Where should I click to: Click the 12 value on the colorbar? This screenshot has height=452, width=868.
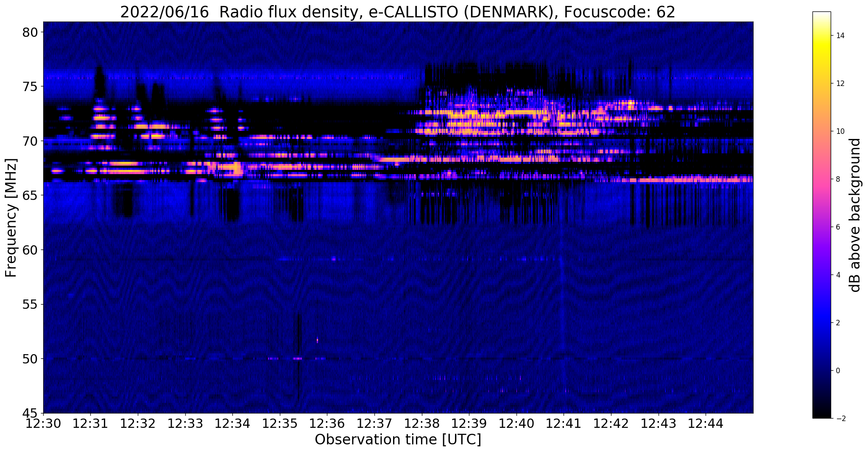pyautogui.click(x=839, y=83)
